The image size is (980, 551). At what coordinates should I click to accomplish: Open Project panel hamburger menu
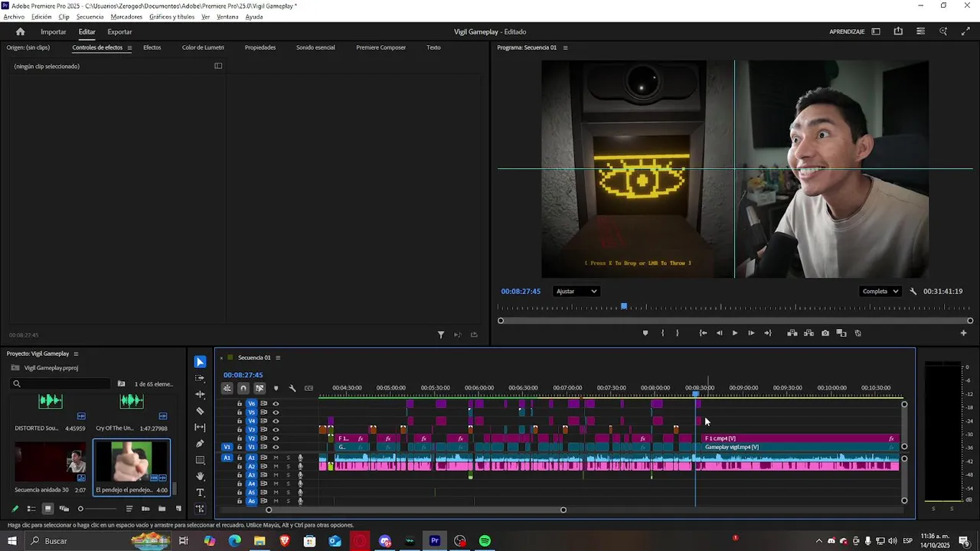[76, 354]
